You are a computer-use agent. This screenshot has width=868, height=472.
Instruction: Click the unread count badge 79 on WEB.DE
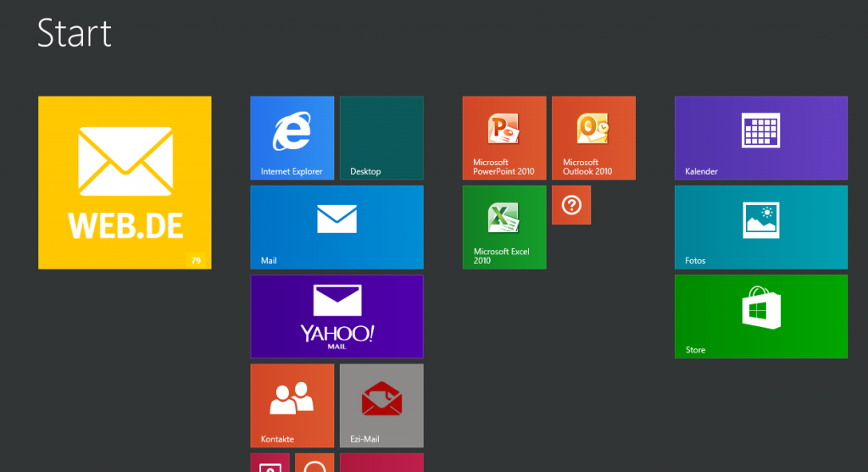pyautogui.click(x=196, y=260)
